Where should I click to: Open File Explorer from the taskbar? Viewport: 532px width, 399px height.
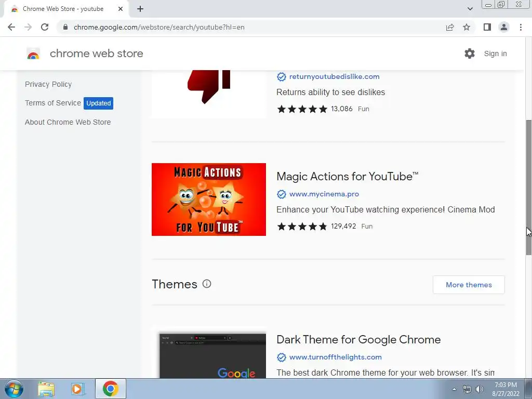tap(46, 389)
